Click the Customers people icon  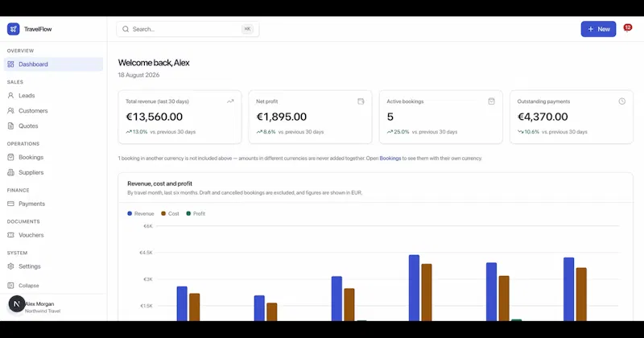[10, 110]
